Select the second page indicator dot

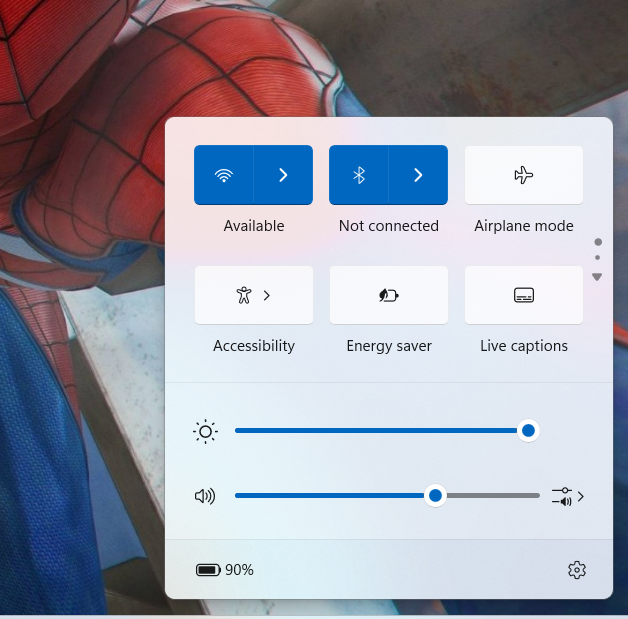[598, 257]
